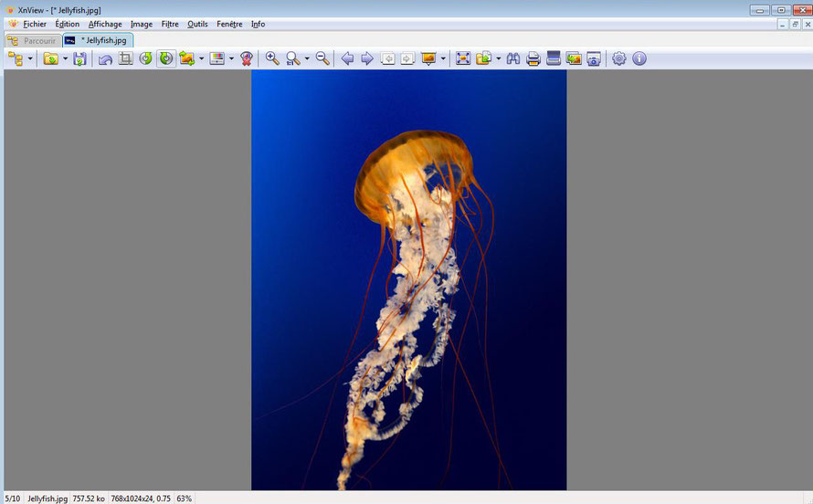This screenshot has height=504, width=813.
Task: Rotate image clockwise (highlighted icon)
Action: (x=166, y=58)
